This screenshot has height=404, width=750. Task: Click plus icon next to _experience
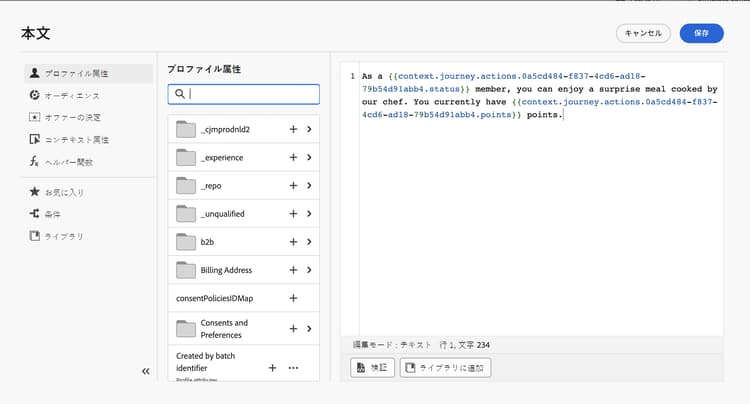point(293,157)
